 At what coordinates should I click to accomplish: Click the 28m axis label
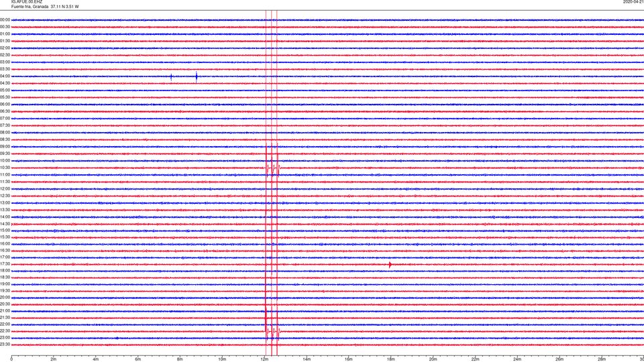tap(602, 359)
